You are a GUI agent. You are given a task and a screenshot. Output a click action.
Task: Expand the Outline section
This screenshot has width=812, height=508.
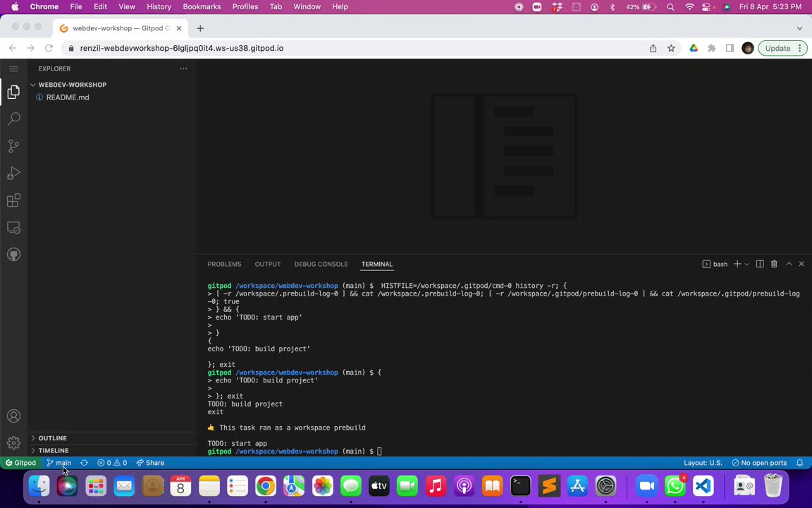52,438
